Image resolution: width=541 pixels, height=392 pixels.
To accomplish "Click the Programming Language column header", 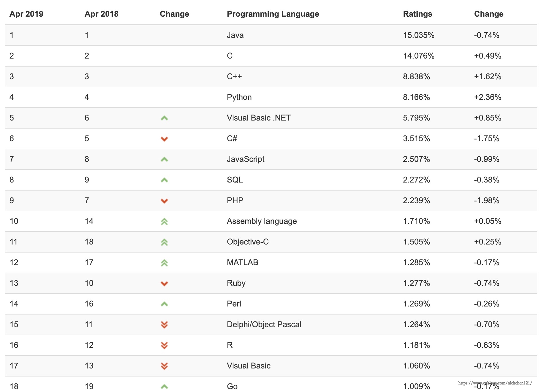I will tap(273, 14).
